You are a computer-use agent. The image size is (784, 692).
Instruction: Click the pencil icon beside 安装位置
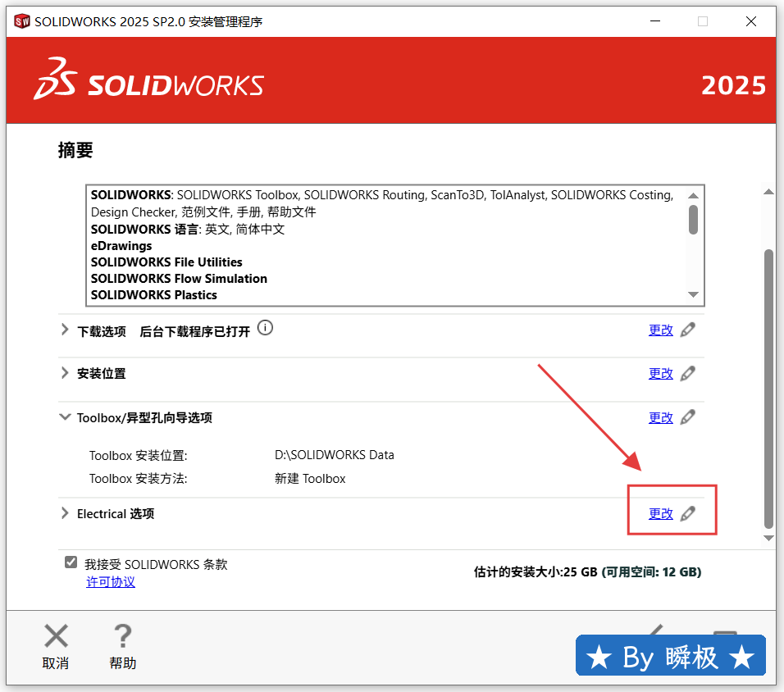687,373
